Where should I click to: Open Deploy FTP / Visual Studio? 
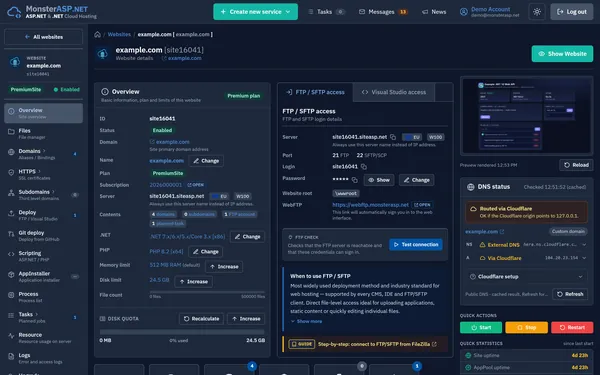[43, 215]
